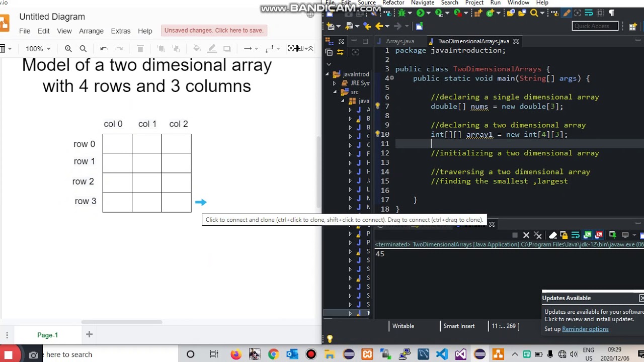644x362 pixels.
Task: Pin Console view icon
Action: [612, 235]
